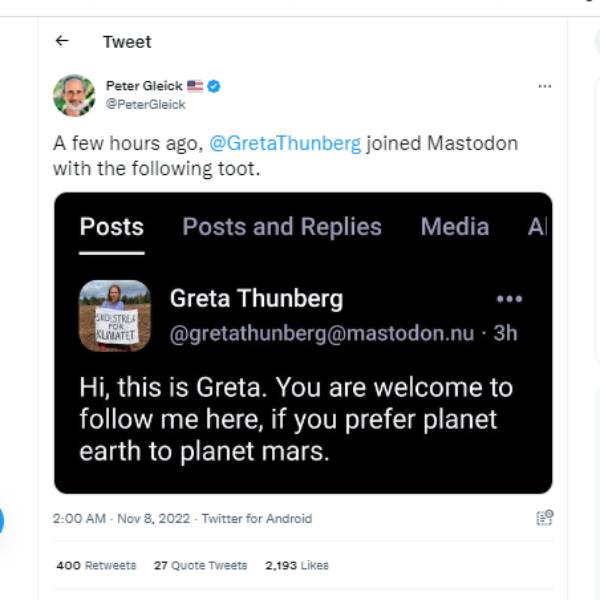View the 400 Retweets list
Viewport: 600px width, 600px height.
[96, 565]
